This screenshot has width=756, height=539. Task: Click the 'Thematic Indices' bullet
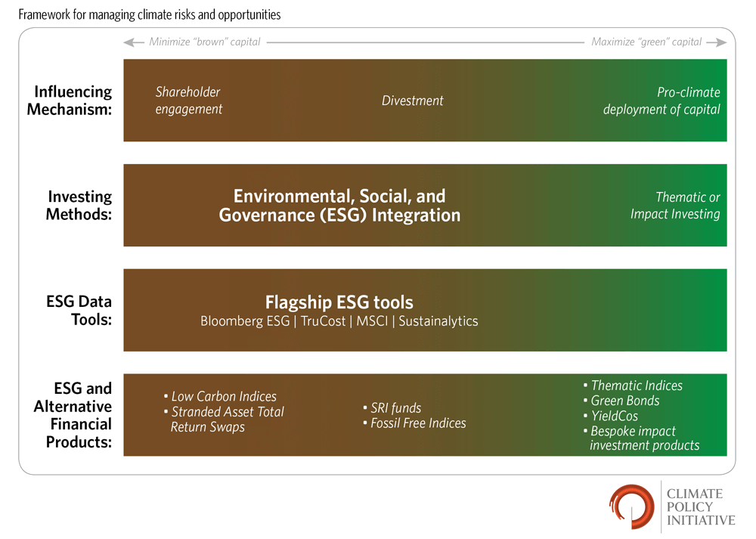(633, 386)
